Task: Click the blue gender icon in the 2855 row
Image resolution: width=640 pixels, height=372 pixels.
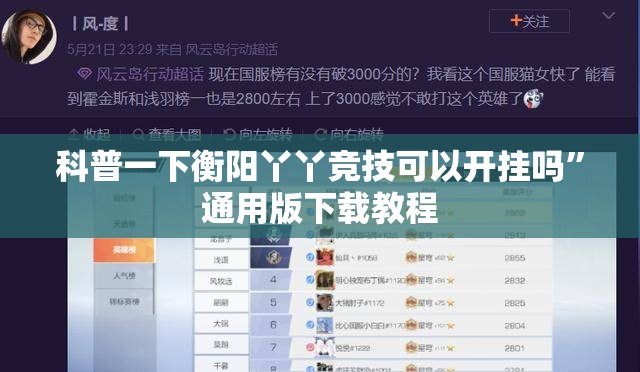Action: [310, 257]
